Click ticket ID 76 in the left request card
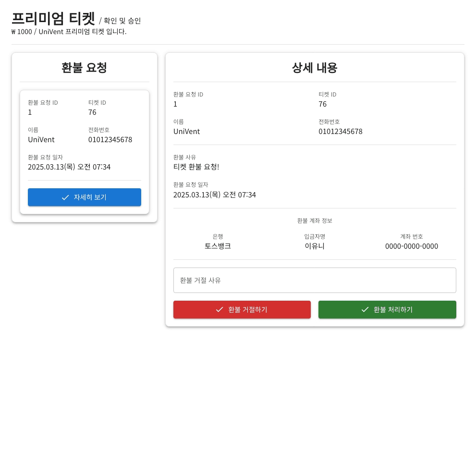 point(92,112)
